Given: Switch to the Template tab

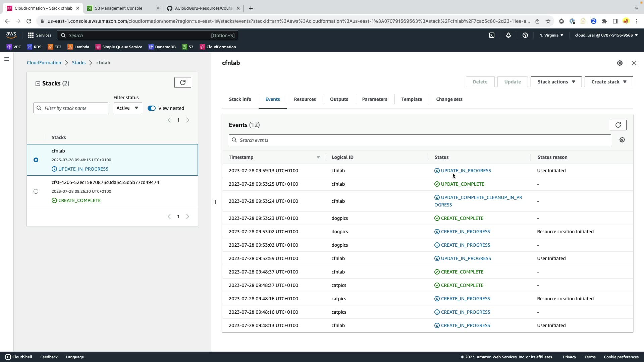Looking at the screenshot, I should pyautogui.click(x=411, y=99).
